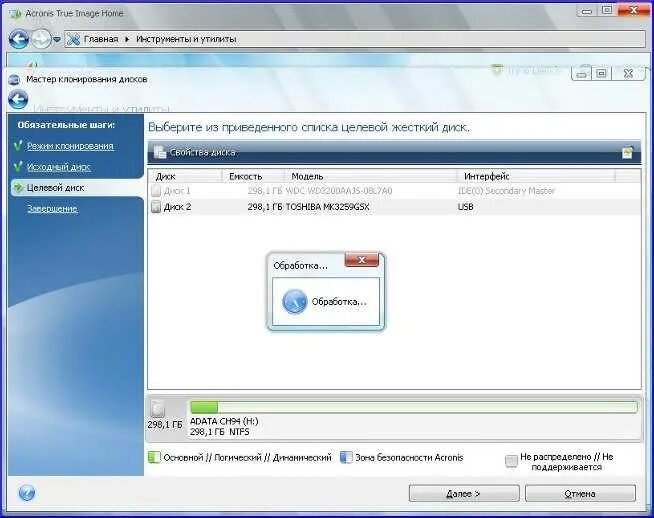
Task: Click back arrow in clone wizard
Action: coord(18,100)
